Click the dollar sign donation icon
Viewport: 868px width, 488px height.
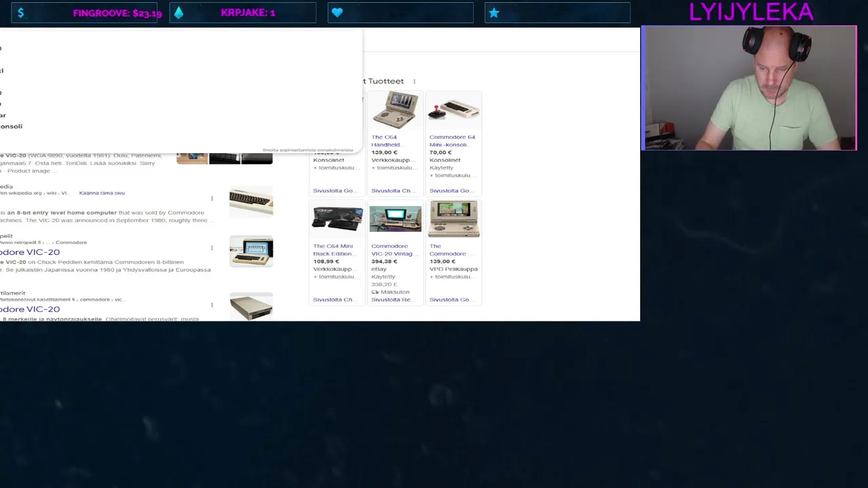pos(20,13)
